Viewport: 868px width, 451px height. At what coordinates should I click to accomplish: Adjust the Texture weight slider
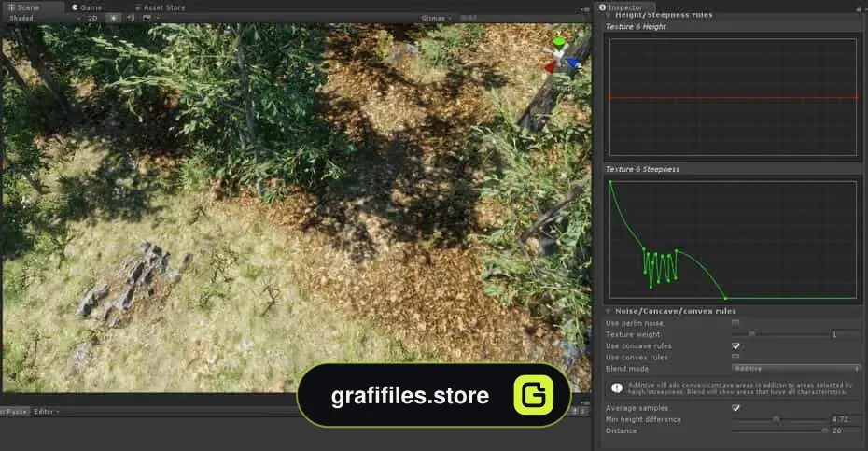[x=779, y=334]
